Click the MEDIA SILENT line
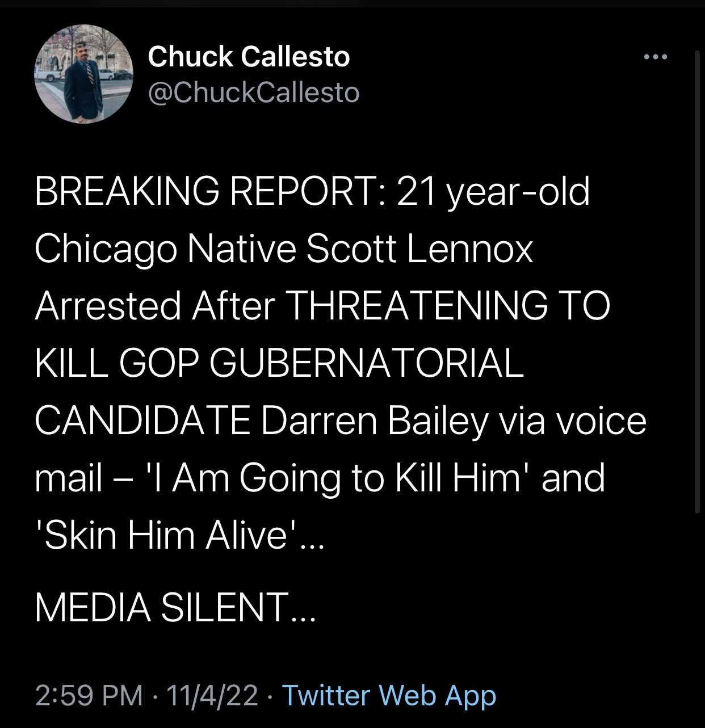Screen dimensions: 705x728 175,607
